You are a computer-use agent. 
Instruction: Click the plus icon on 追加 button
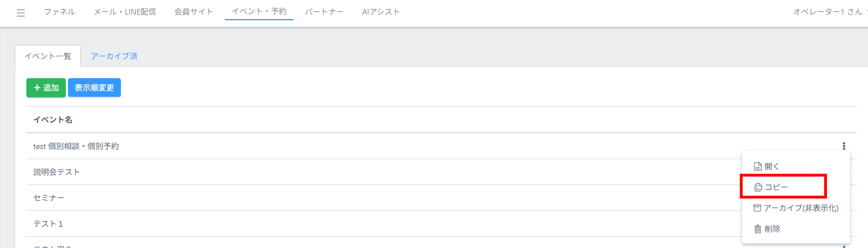click(37, 88)
